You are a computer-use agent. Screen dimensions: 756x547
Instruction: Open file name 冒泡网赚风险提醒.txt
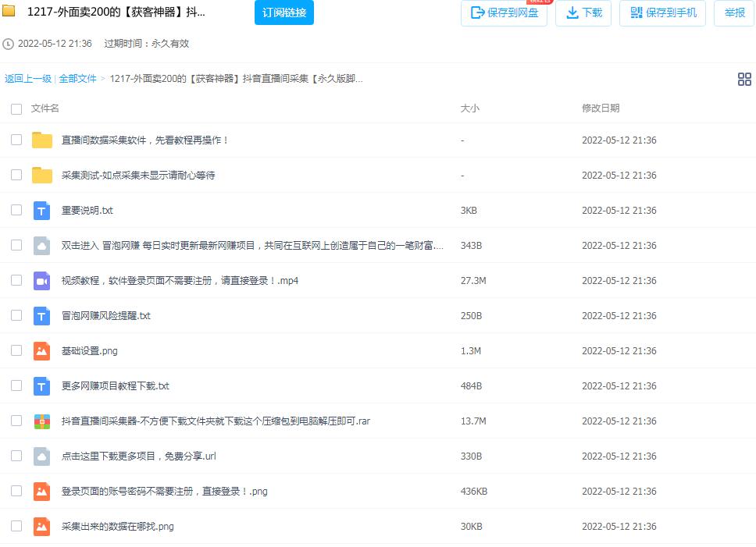coord(105,316)
